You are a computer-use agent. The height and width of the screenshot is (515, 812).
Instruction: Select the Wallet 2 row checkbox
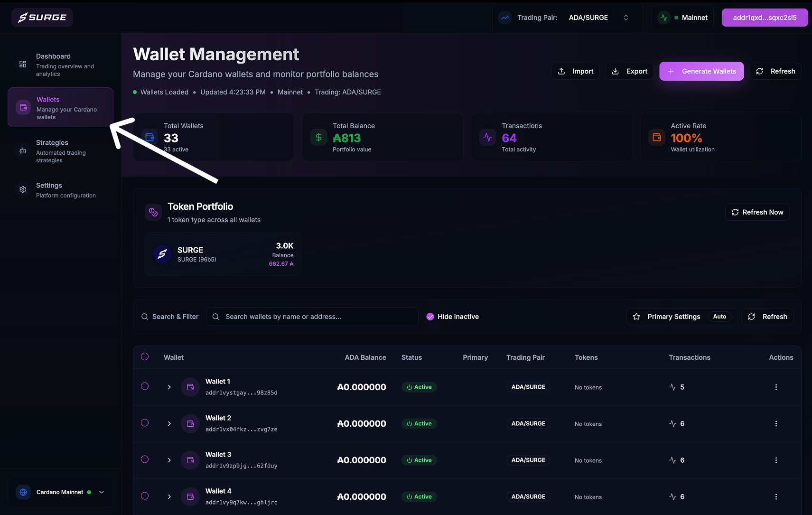tap(145, 423)
